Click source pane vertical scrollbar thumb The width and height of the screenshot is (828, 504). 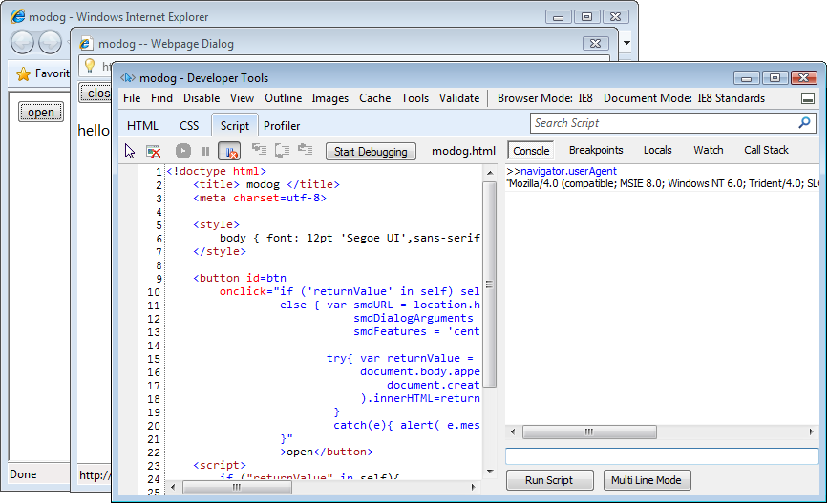(x=489, y=283)
